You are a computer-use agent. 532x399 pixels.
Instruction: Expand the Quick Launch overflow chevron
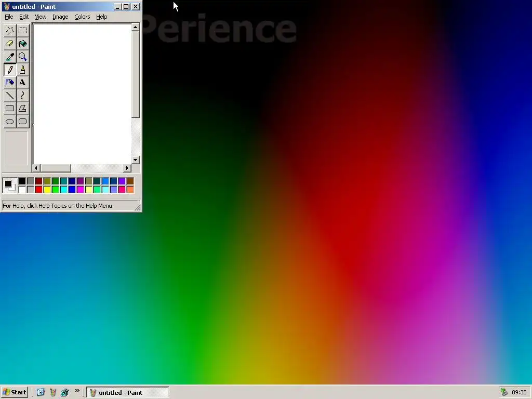pos(77,391)
